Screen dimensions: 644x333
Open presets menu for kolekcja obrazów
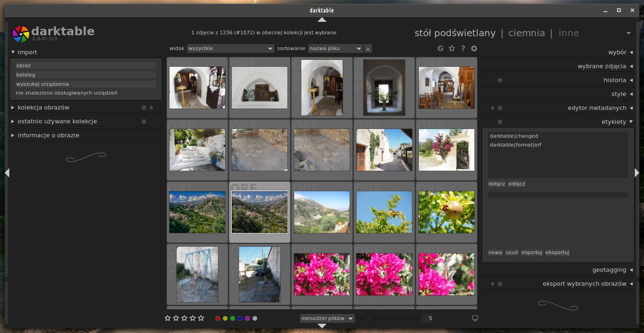point(151,108)
